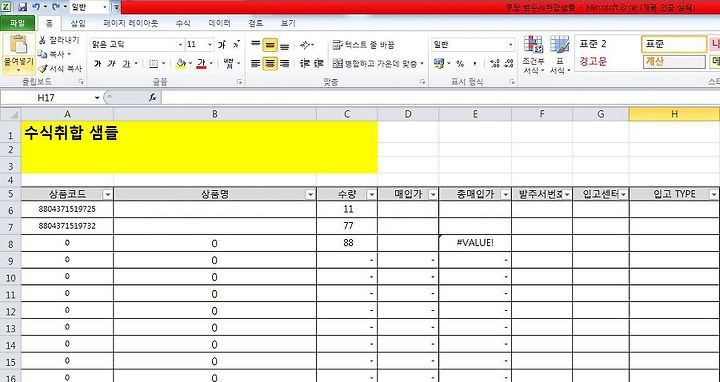Switch to the 페이지 레이아웃 tab
This screenshot has width=720, height=382.
(x=131, y=23)
